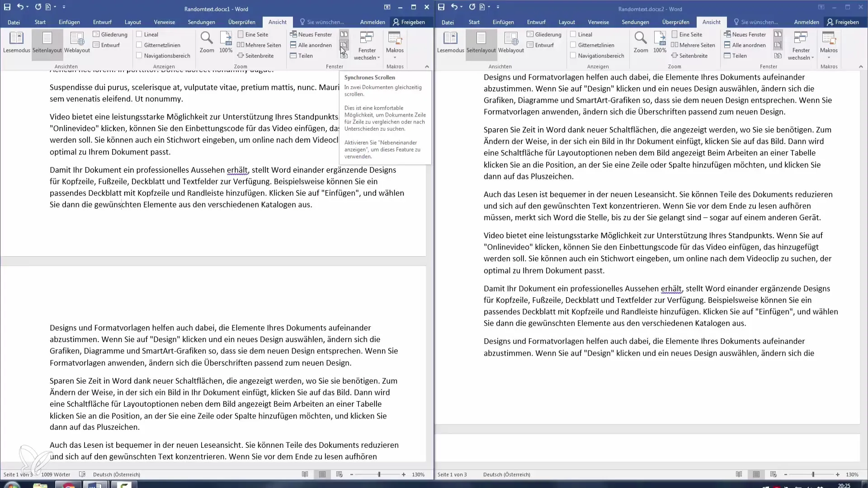868x488 pixels.
Task: Click proofing icon in left status bar
Action: (82, 474)
